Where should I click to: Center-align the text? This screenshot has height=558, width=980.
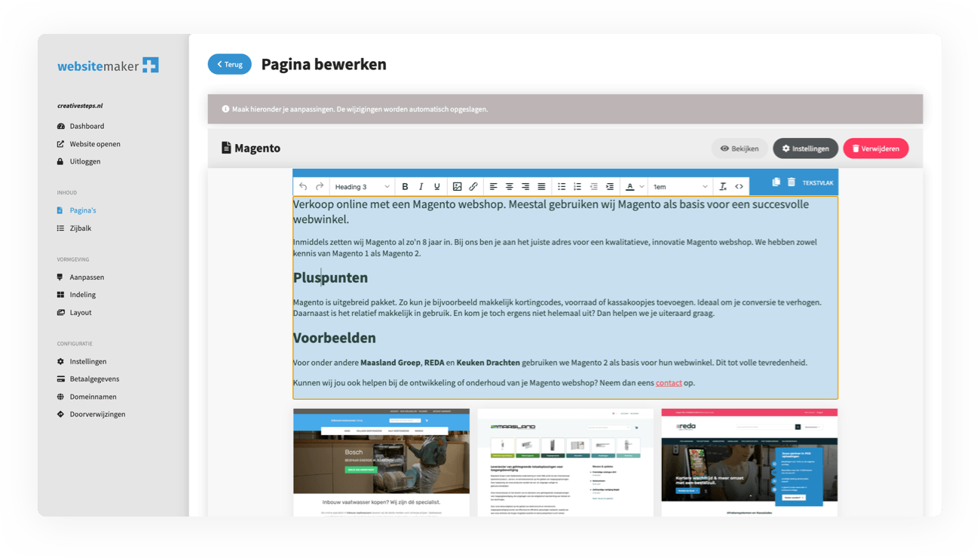[x=510, y=186]
